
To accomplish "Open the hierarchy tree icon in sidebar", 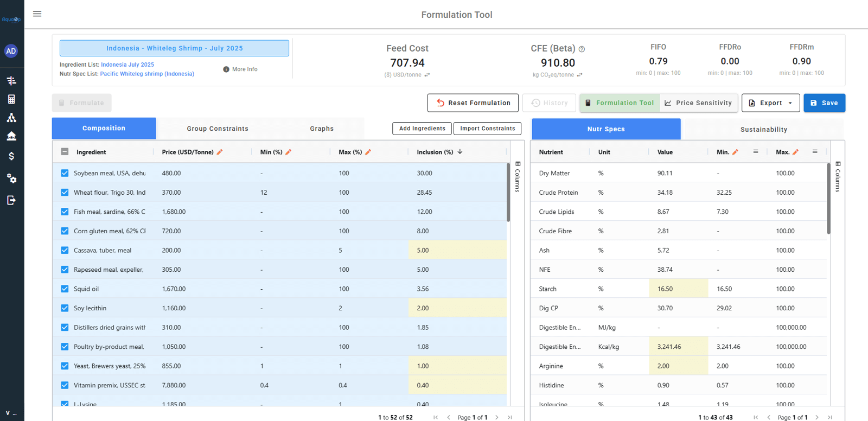I will pyautogui.click(x=11, y=118).
